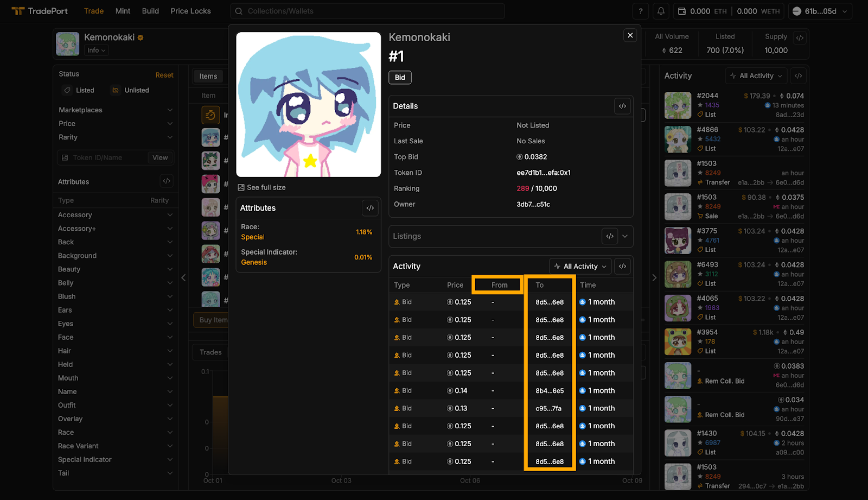Expand the Rarity filter
The height and width of the screenshot is (500, 868).
[x=116, y=137]
